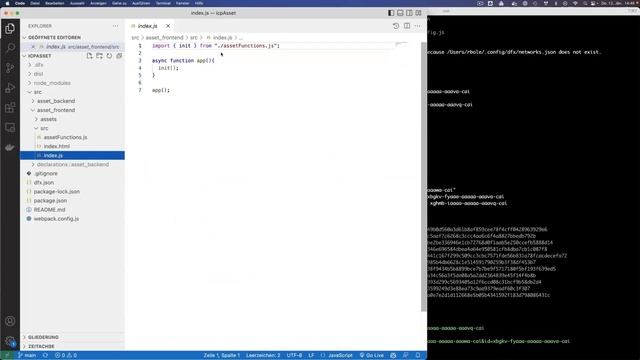Viewport: 640px width, 360px height.
Task: Open README.md file
Action: pyautogui.click(x=72, y=209)
